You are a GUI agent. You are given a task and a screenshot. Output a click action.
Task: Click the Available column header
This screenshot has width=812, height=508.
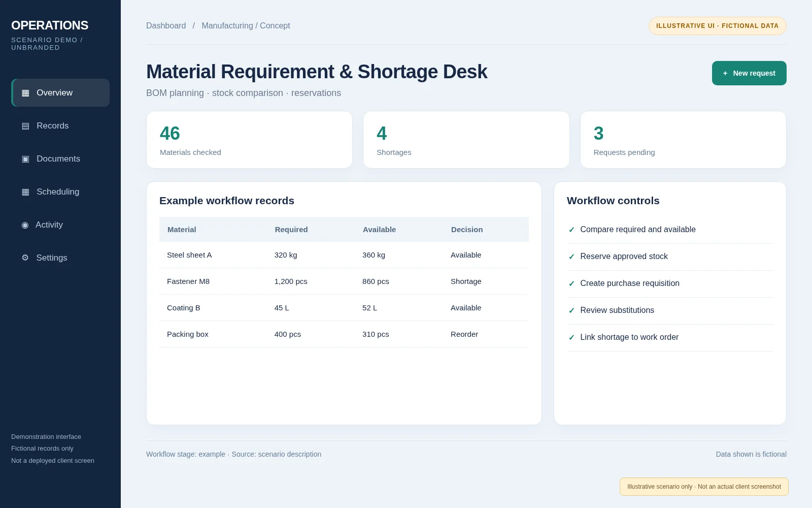point(379,229)
